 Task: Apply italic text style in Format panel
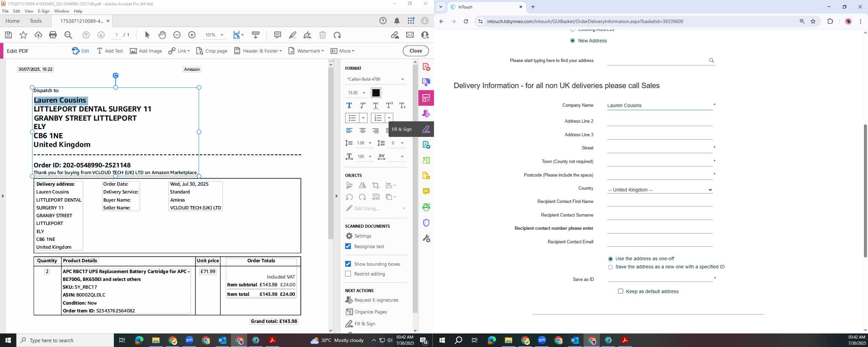pos(362,105)
